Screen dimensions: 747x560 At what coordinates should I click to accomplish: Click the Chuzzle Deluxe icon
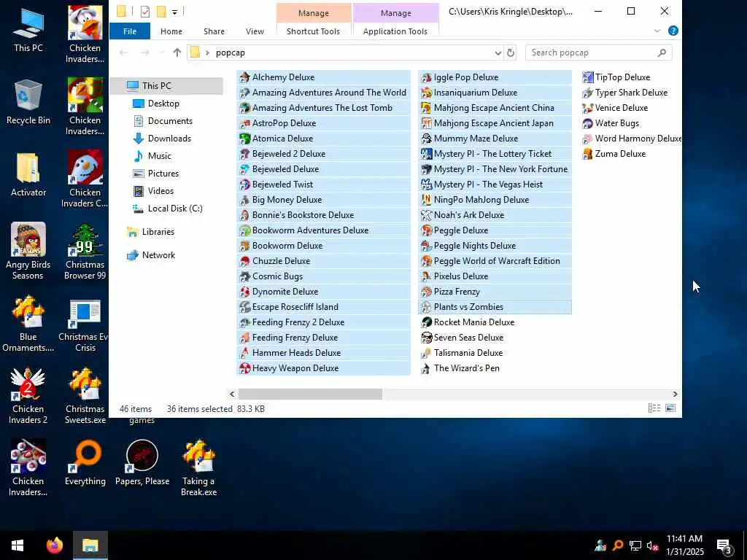pos(244,261)
